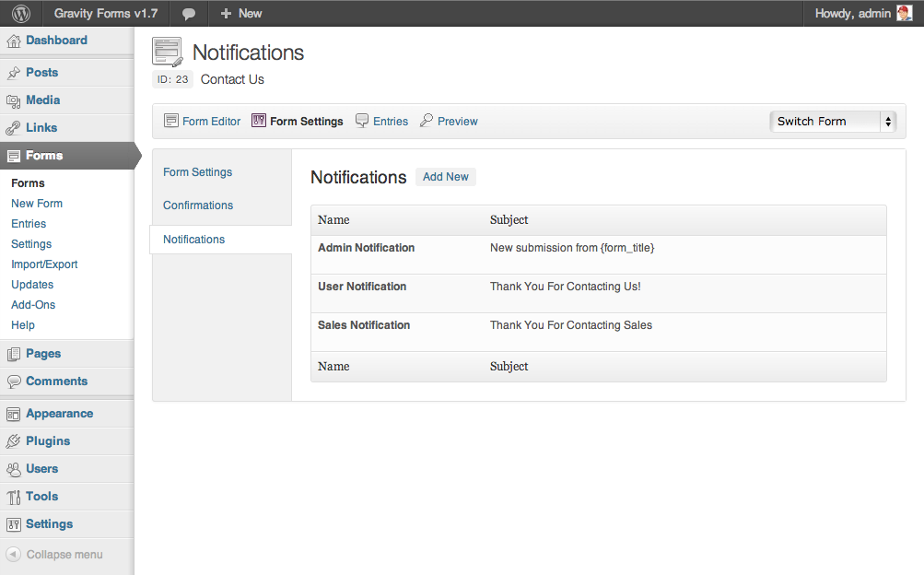The height and width of the screenshot is (575, 924).
Task: Click the plus icon beside New
Action: [x=226, y=13]
